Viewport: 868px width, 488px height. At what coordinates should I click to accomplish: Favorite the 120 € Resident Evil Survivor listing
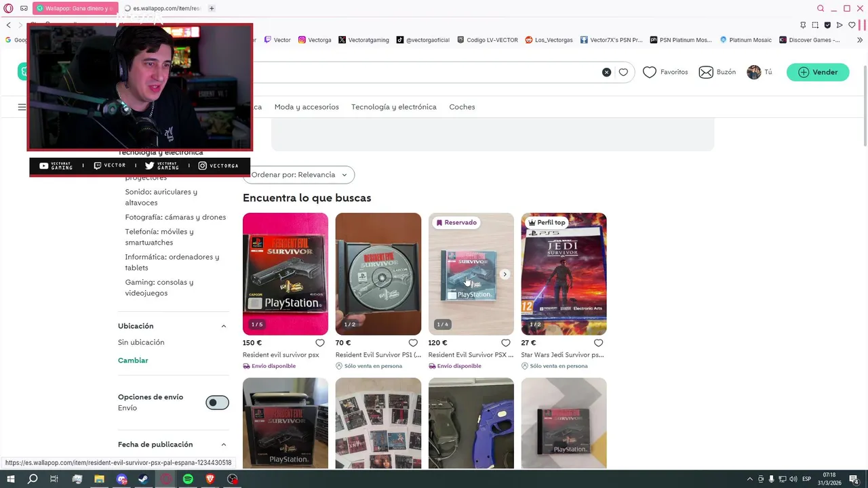pos(506,343)
